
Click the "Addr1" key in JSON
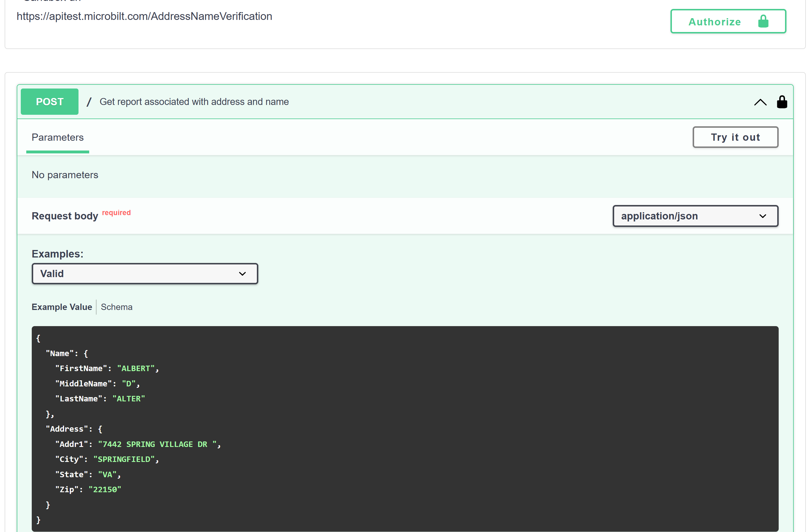tap(72, 445)
